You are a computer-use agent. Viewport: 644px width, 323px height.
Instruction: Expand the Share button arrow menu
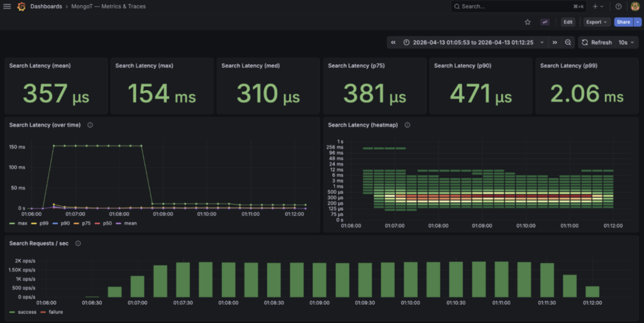(x=638, y=22)
